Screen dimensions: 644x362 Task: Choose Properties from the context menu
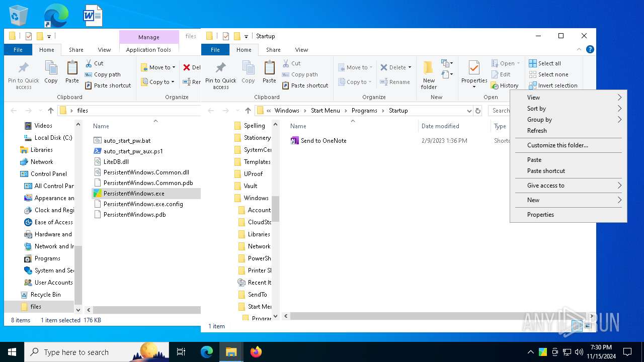pos(569,215)
